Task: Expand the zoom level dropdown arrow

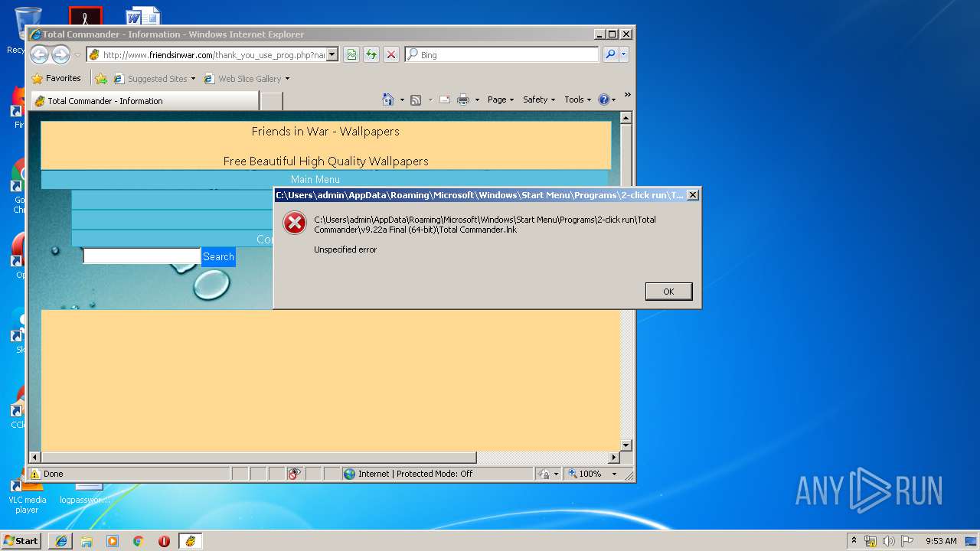Action: click(614, 474)
